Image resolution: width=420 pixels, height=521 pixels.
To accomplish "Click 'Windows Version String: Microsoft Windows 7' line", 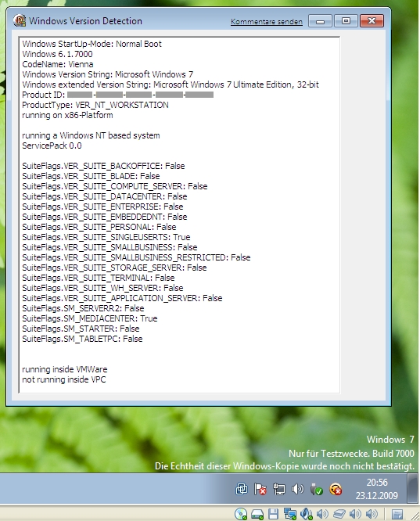I will (x=107, y=74).
